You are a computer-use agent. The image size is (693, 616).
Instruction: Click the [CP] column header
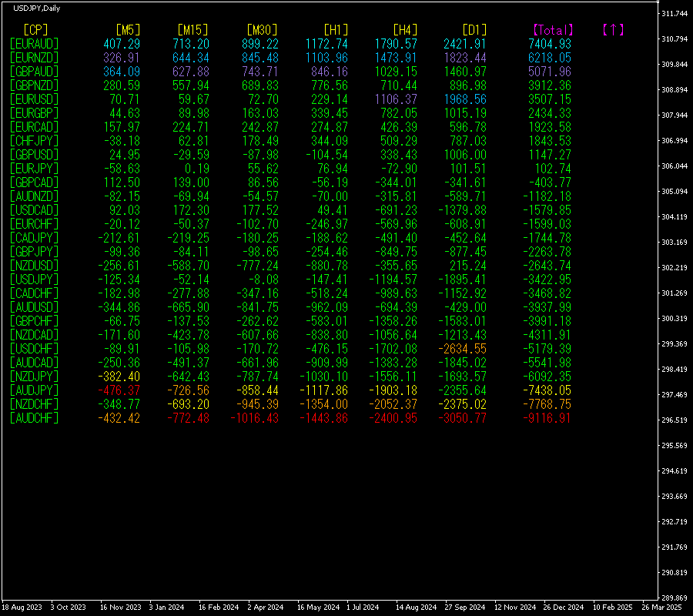35,30
